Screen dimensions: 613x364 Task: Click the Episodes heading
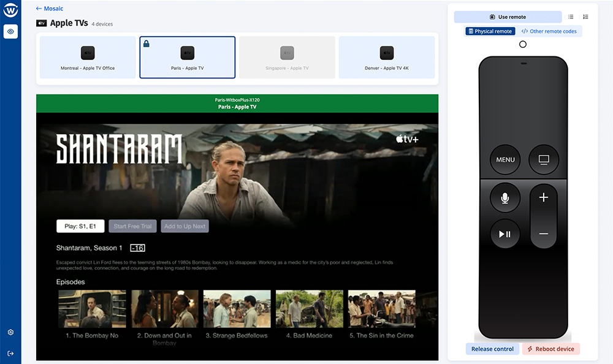point(70,282)
